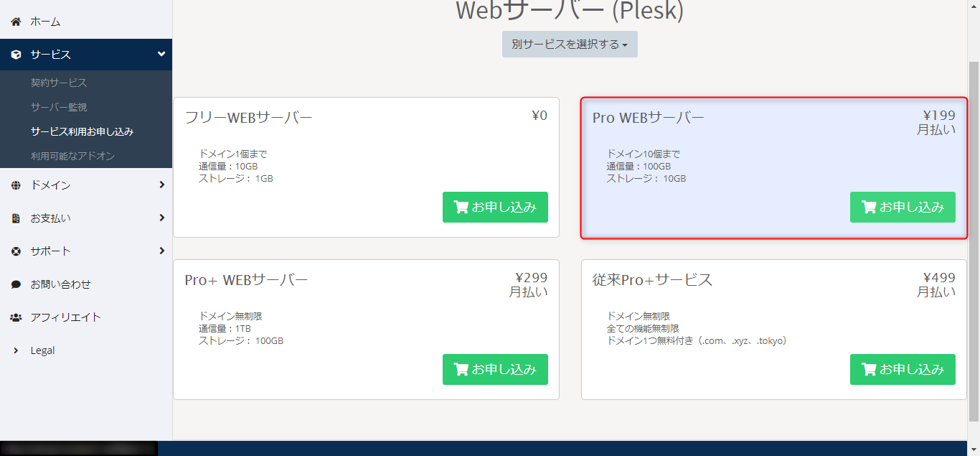Open the 別サービスを選択する dropdown
The image size is (980, 456).
570,44
